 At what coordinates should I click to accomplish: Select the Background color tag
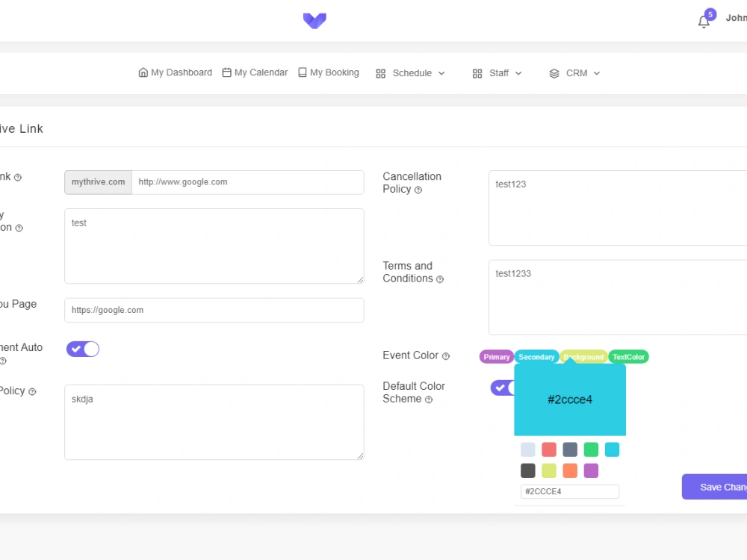click(x=583, y=357)
